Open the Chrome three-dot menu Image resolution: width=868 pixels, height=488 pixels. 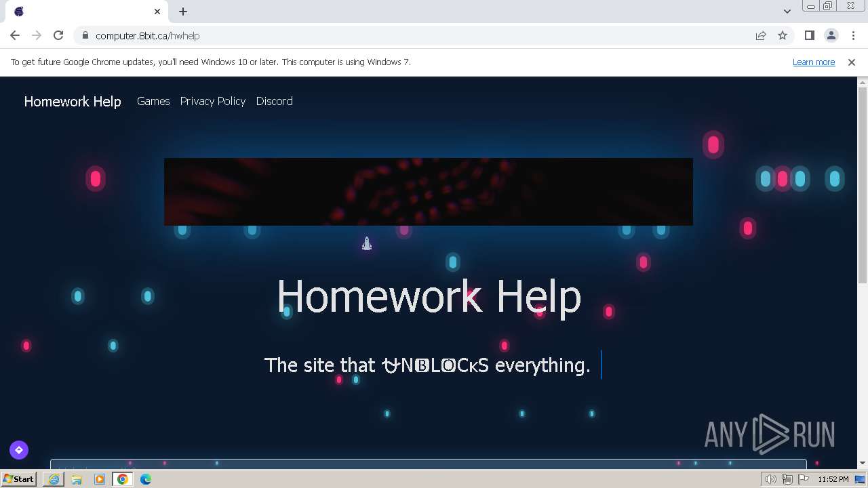852,35
